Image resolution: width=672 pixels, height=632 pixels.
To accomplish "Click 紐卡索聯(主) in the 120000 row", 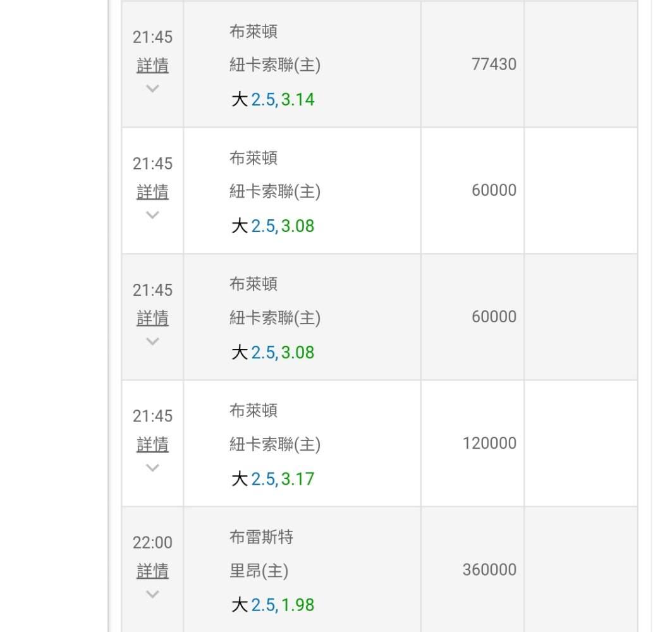I will (274, 445).
